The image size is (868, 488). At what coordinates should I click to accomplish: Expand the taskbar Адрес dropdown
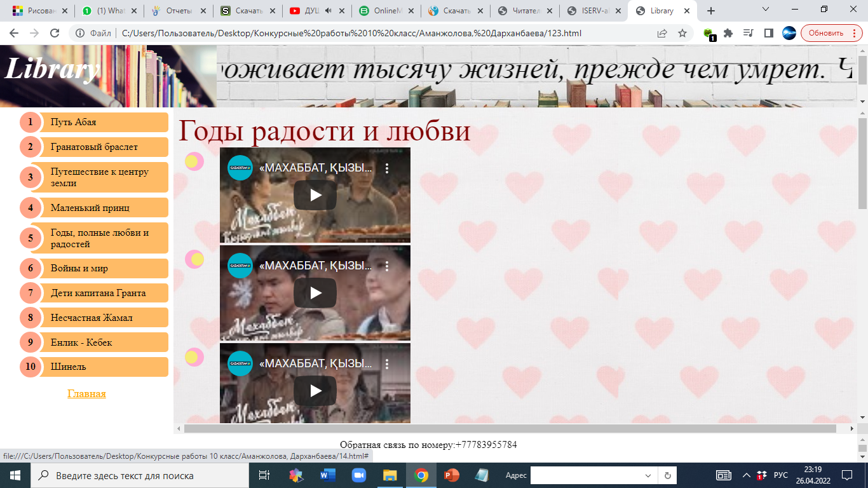[648, 475]
